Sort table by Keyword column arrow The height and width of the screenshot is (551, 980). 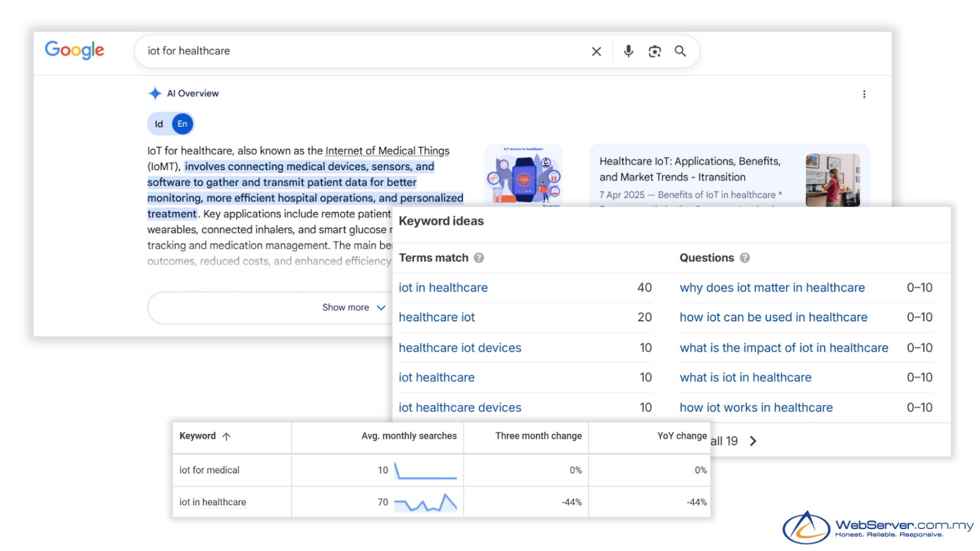pos(227,437)
